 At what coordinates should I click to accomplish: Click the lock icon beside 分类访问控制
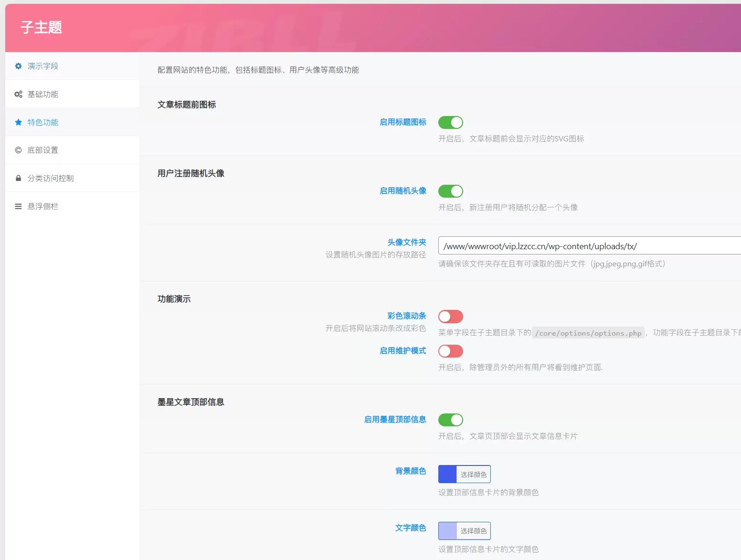tap(18, 178)
